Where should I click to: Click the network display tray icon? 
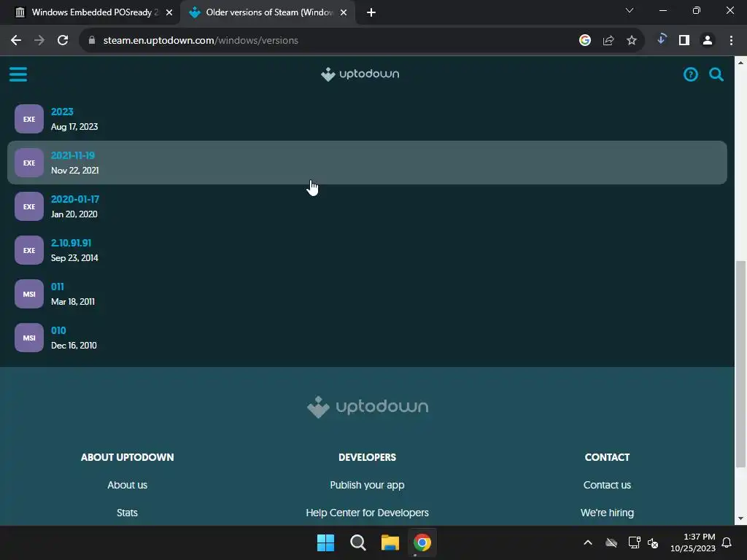point(634,542)
